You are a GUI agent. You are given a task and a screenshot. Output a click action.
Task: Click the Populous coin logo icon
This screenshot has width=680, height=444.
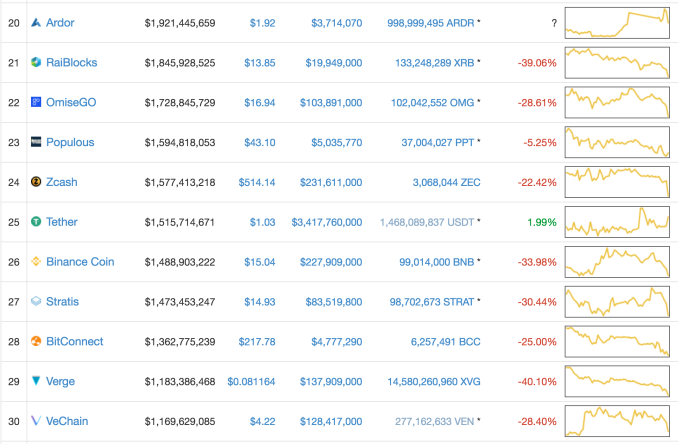pyautogui.click(x=36, y=142)
